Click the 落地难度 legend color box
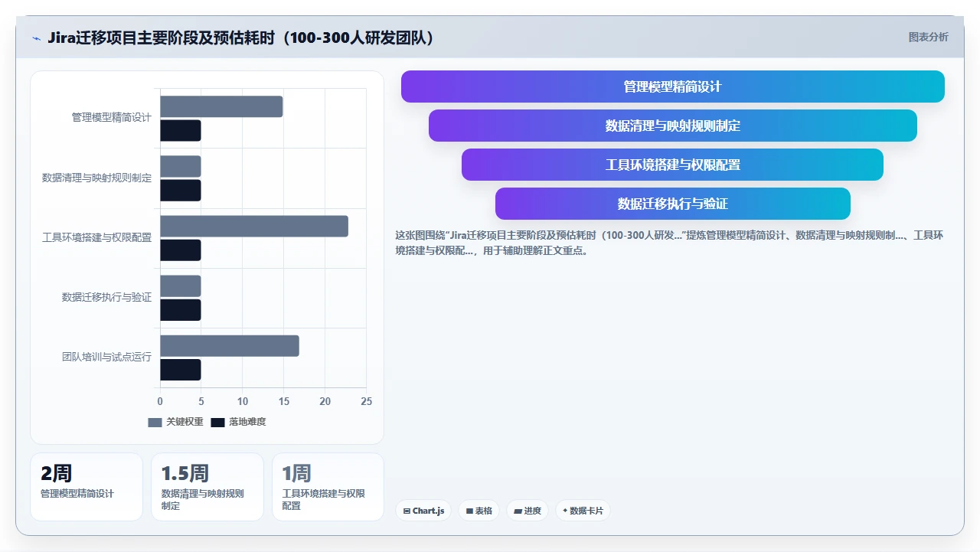This screenshot has height=552, width=980. click(x=217, y=422)
